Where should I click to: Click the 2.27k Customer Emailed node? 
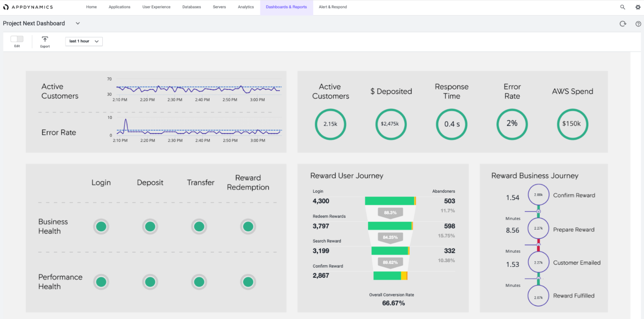pyautogui.click(x=538, y=262)
